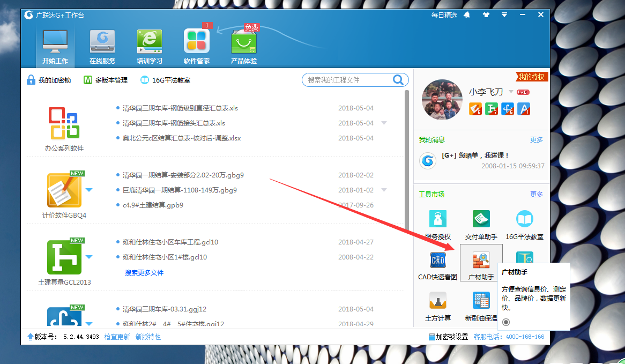Expand arrow next to 钢筋接头汇总表 row
Image resolution: width=625 pixels, height=364 pixels.
click(x=384, y=123)
